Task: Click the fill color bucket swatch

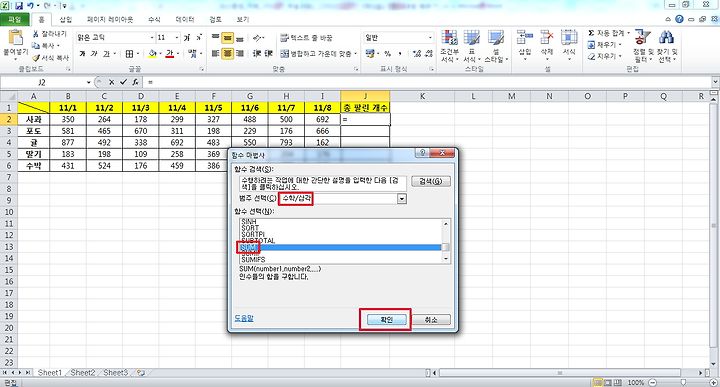Action: point(152,54)
